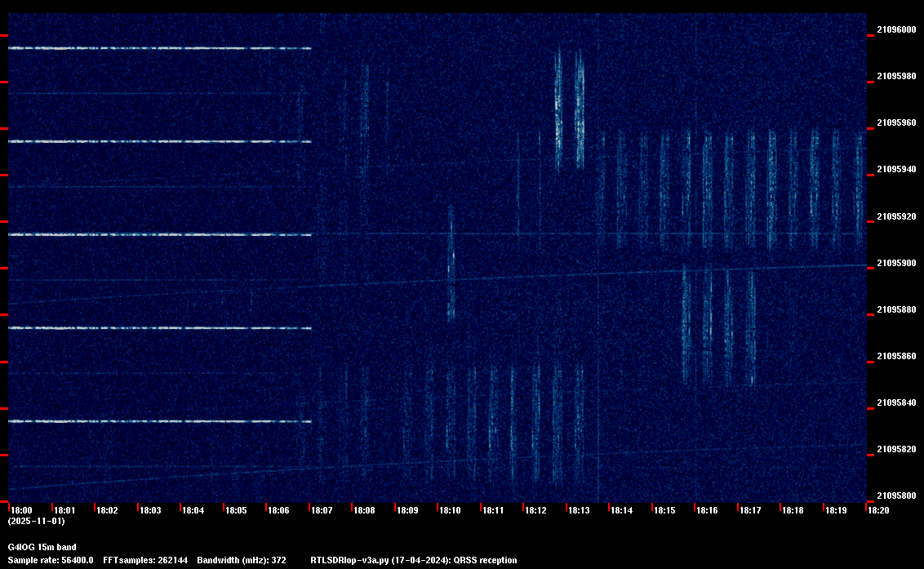Screen dimensions: 924x569
Task: Click the 18:11 time axis label
Action: pos(493,510)
